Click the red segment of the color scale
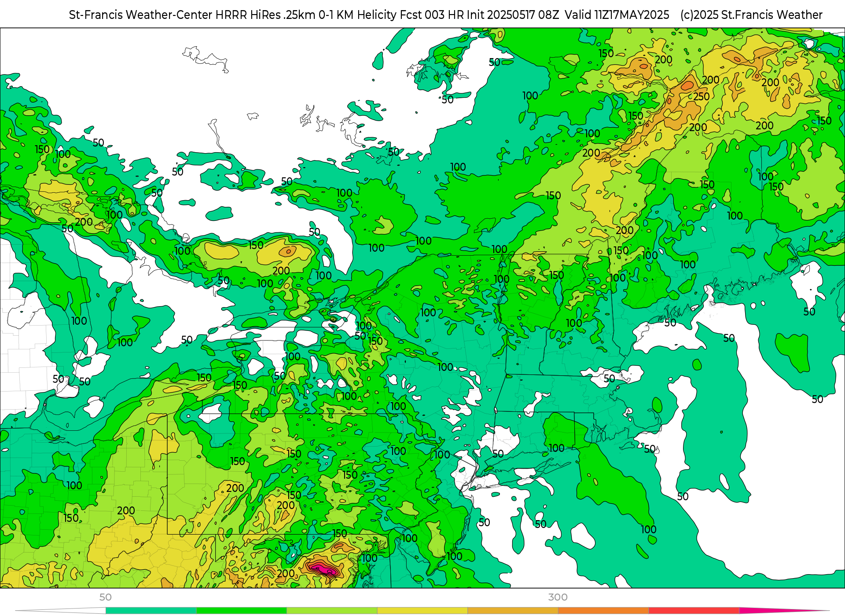Screen dimensions: 845x616 pyautogui.click(x=694, y=610)
